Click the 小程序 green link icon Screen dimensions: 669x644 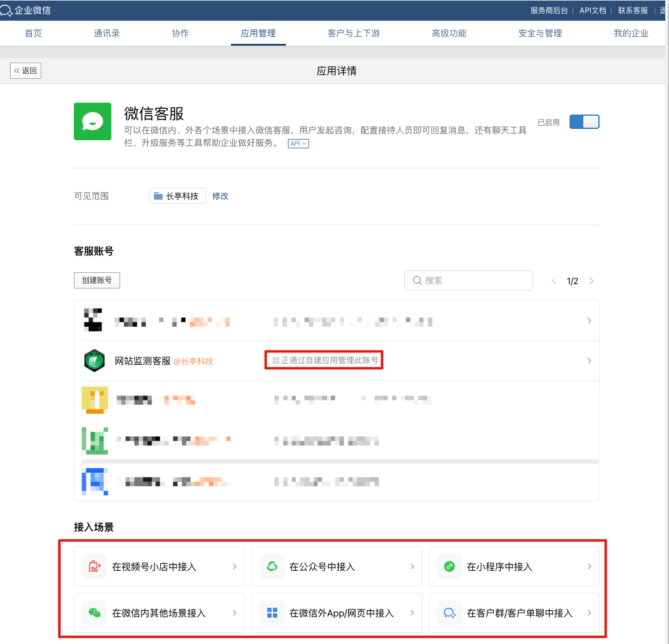coord(449,566)
